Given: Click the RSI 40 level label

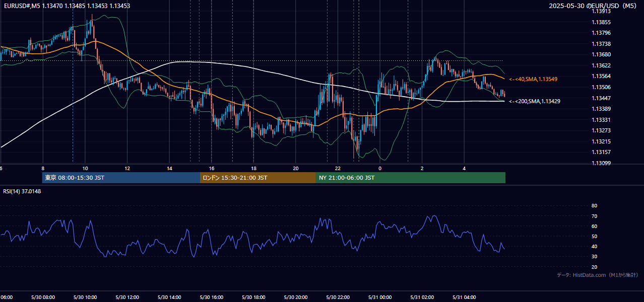Looking at the screenshot, I should [x=594, y=247].
